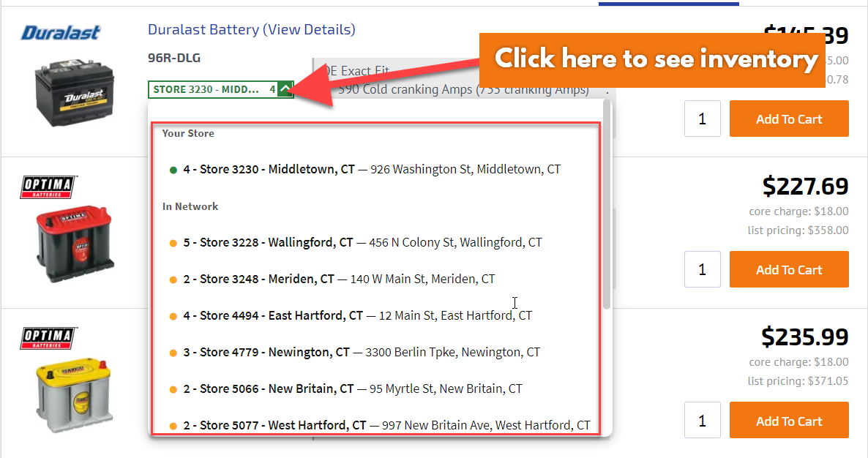868x458 pixels.
Task: Open Duralast Battery (View Details) link
Action: coord(251,29)
